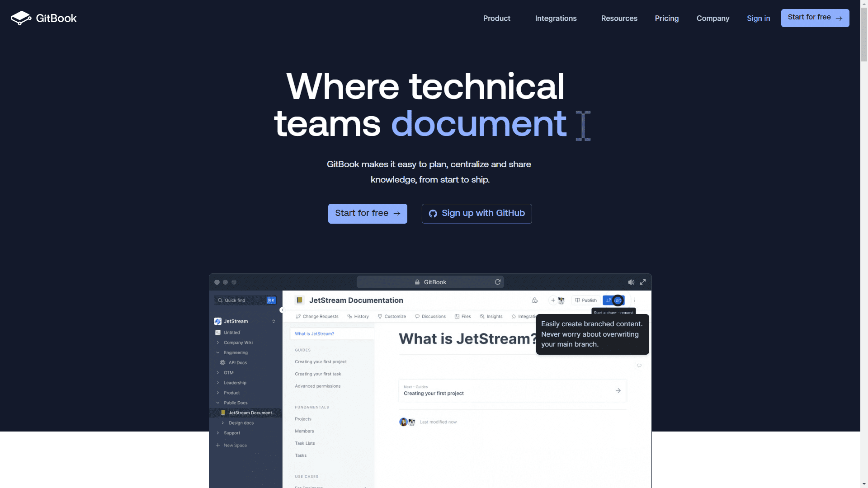Click the JetStream organization logo icon

[218, 321]
